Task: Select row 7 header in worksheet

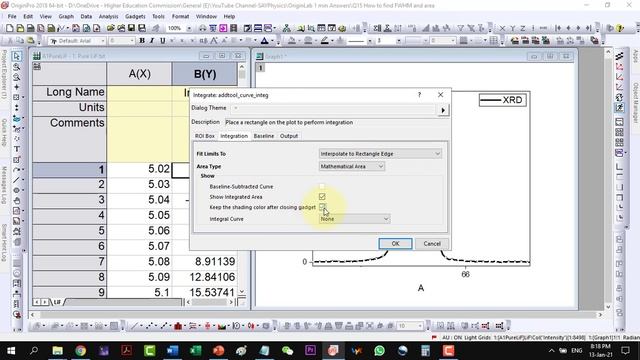Action: point(69,262)
